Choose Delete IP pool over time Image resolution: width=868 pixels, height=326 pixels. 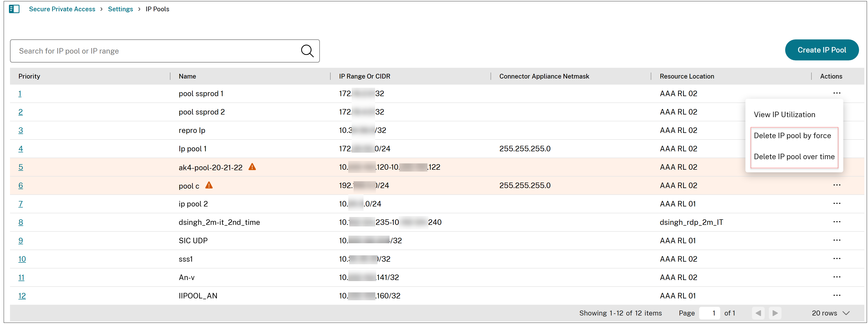[794, 157]
